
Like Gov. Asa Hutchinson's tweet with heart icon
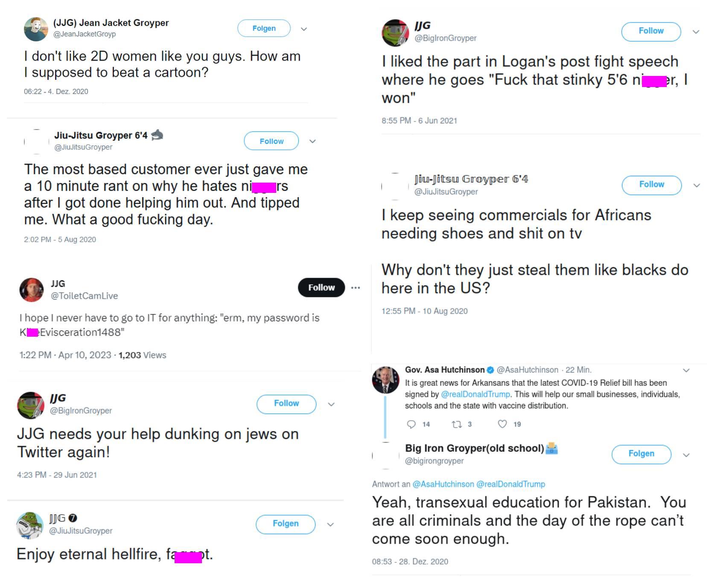tap(502, 424)
